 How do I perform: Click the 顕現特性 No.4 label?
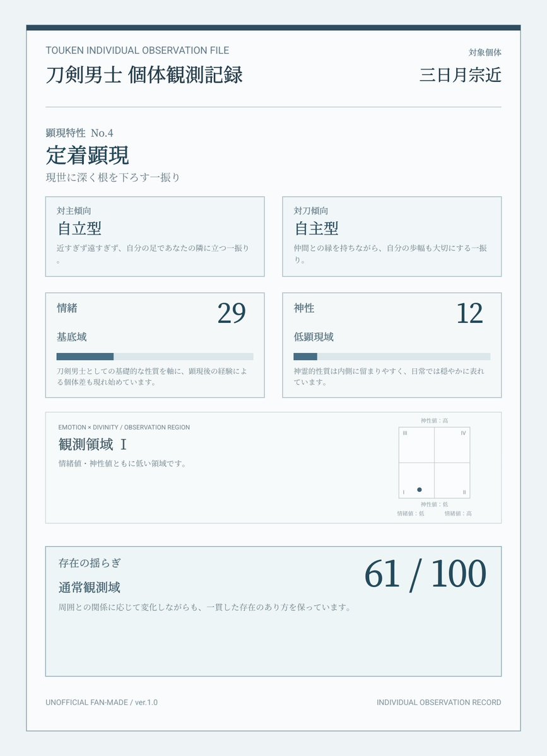pyautogui.click(x=79, y=132)
